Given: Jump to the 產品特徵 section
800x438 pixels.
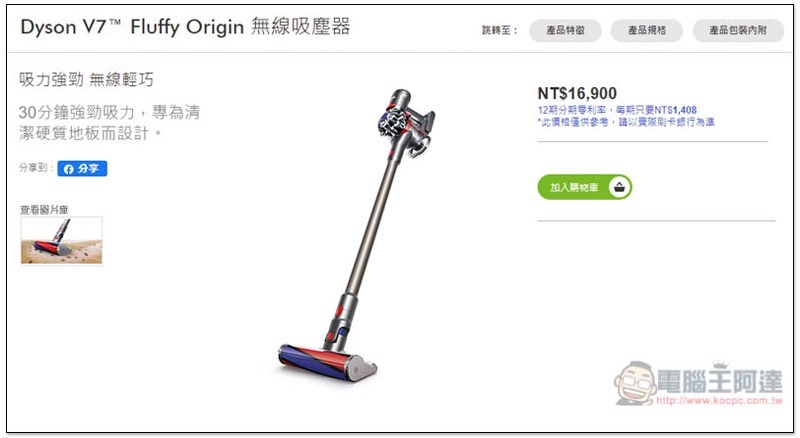Looking at the screenshot, I should [x=565, y=31].
